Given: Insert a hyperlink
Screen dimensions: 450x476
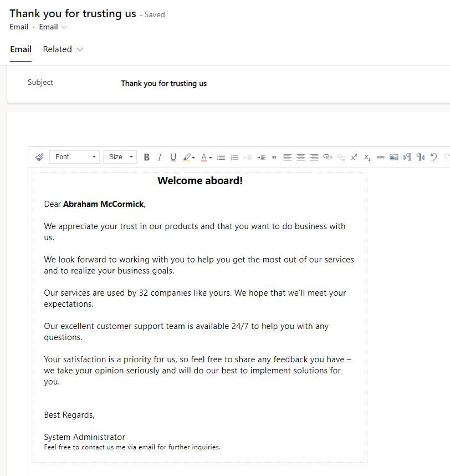Looking at the screenshot, I should (x=327, y=157).
